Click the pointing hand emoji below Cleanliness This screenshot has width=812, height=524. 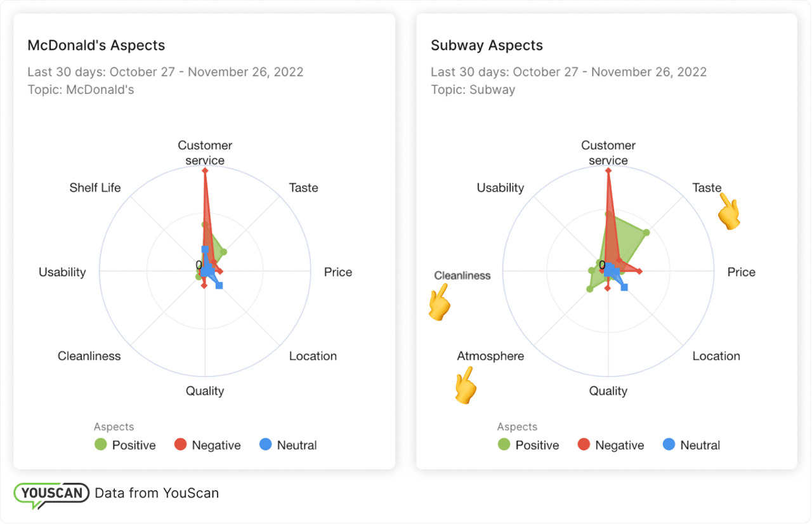point(438,302)
